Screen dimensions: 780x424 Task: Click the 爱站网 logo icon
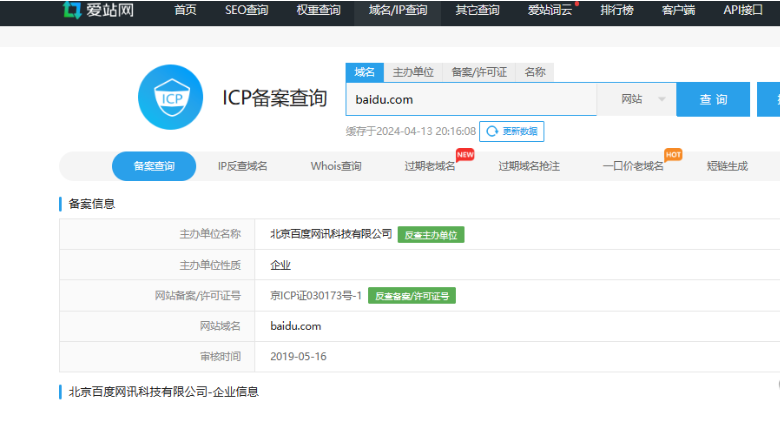(72, 9)
